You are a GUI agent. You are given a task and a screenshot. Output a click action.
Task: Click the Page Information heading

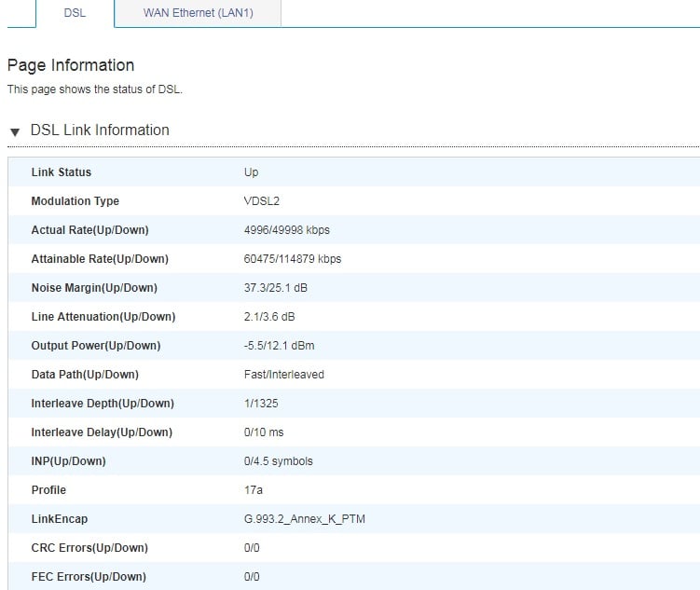click(71, 65)
